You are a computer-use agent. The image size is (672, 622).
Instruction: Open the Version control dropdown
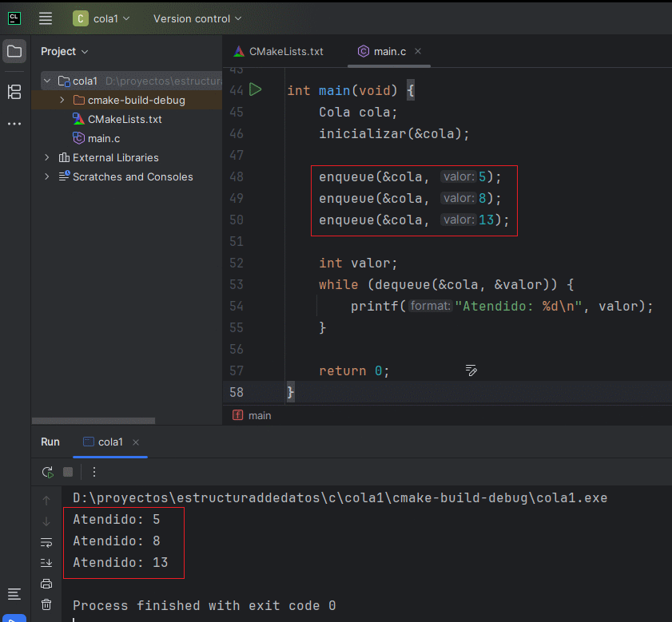coord(197,18)
